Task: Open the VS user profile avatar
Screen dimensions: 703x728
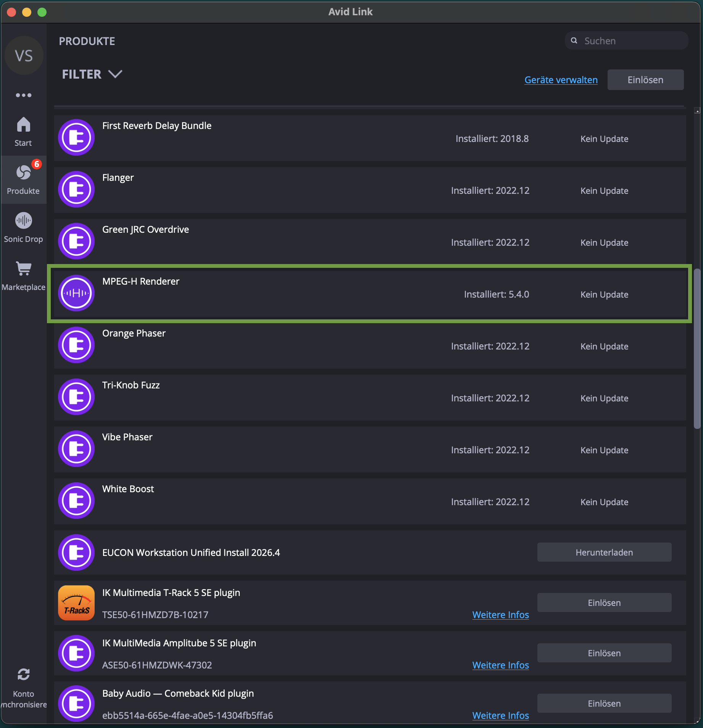Action: 24,55
